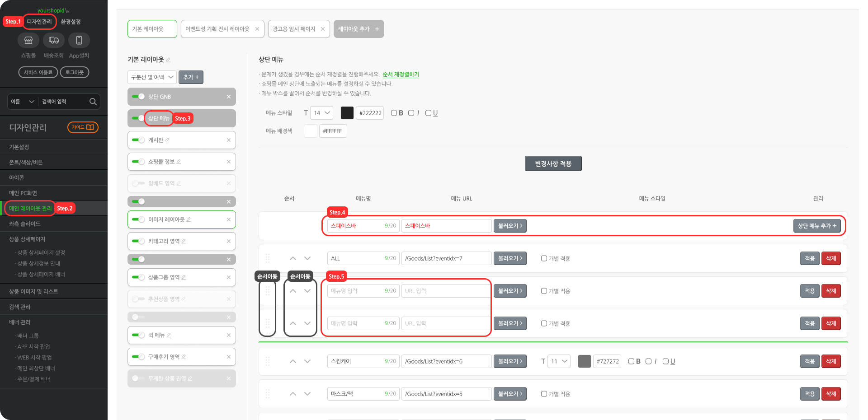
Task: Grab the drag handle of ALL row
Action: pos(268,258)
